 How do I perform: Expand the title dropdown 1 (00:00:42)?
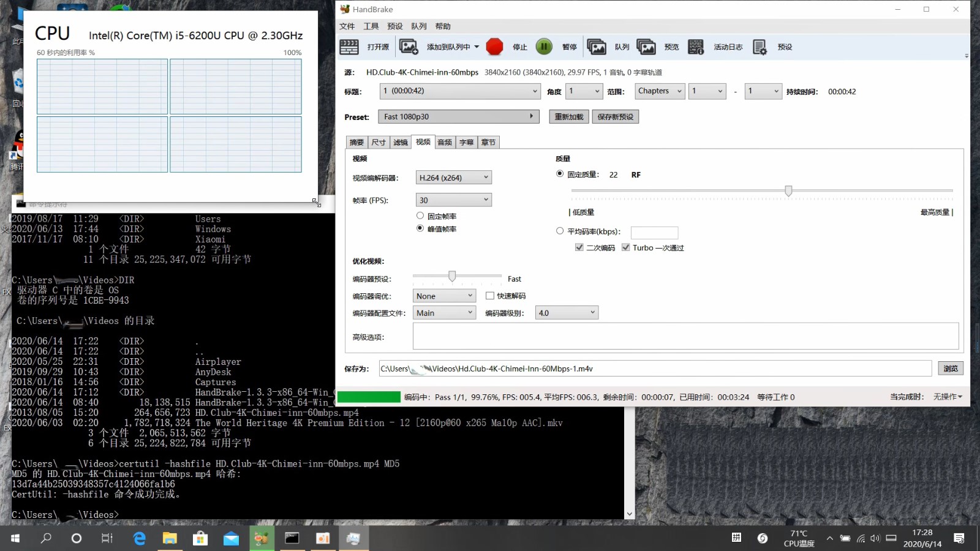tap(459, 91)
